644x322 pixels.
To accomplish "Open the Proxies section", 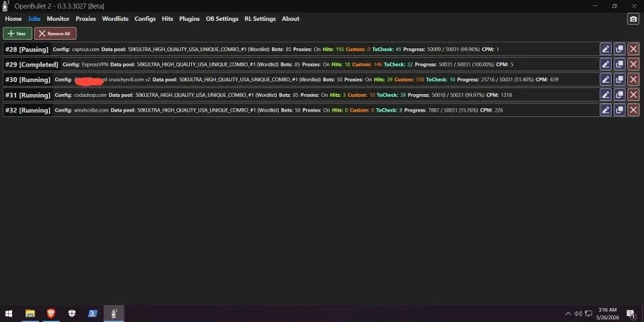I will (x=85, y=19).
